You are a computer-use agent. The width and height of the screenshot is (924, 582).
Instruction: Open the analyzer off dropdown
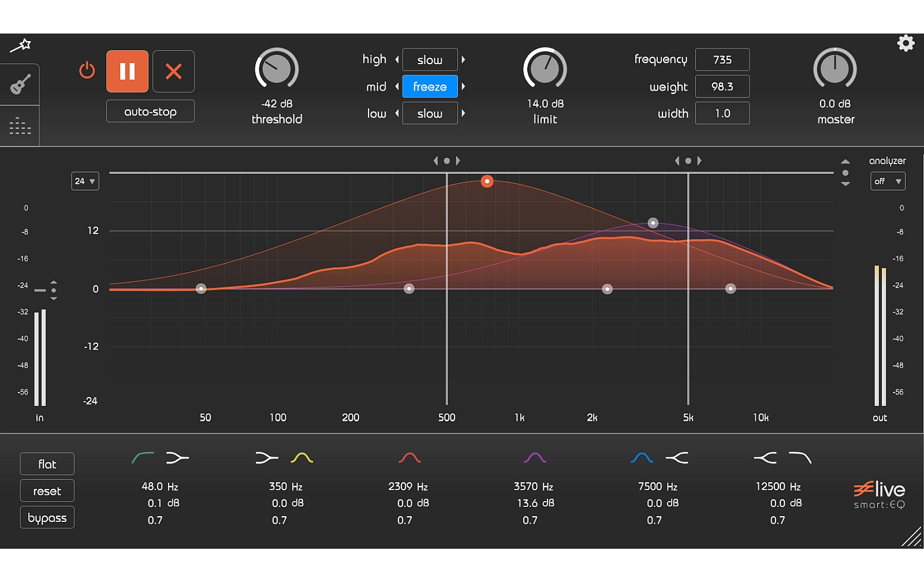888,181
